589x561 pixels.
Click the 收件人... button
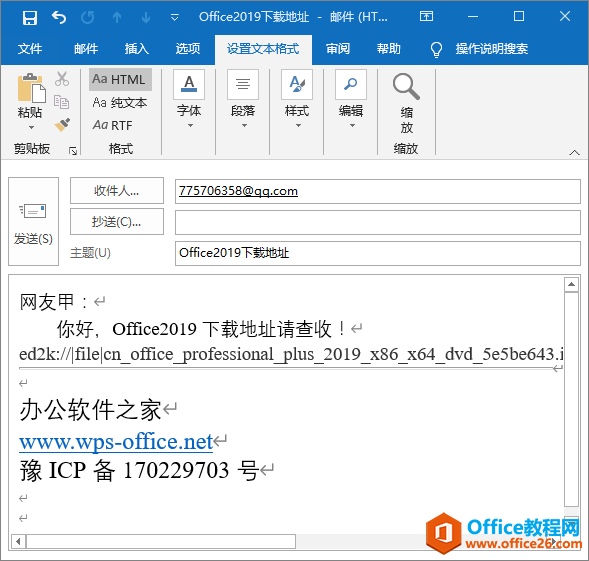coord(117,191)
